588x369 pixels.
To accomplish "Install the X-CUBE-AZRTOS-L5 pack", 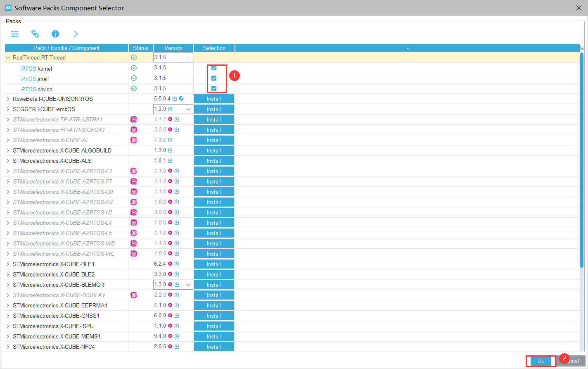I will click(x=214, y=233).
